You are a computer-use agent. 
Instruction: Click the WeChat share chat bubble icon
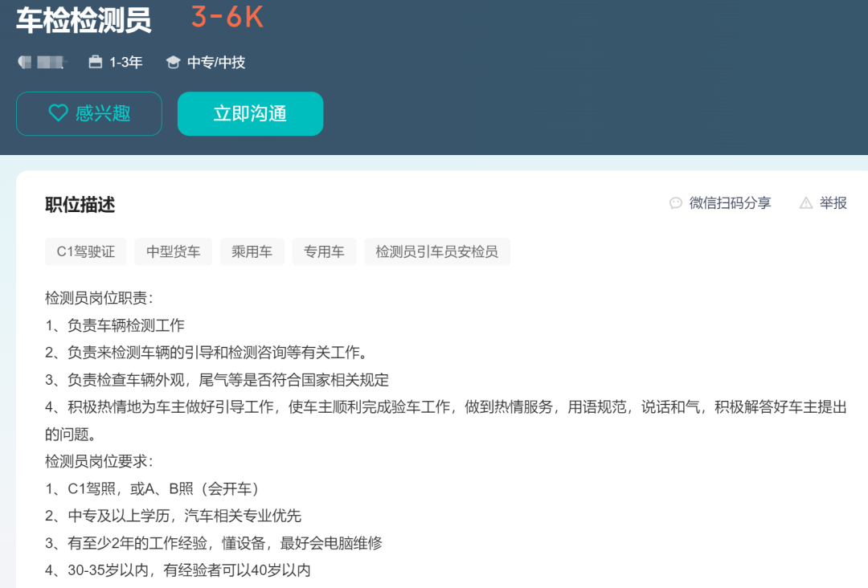pyautogui.click(x=675, y=203)
